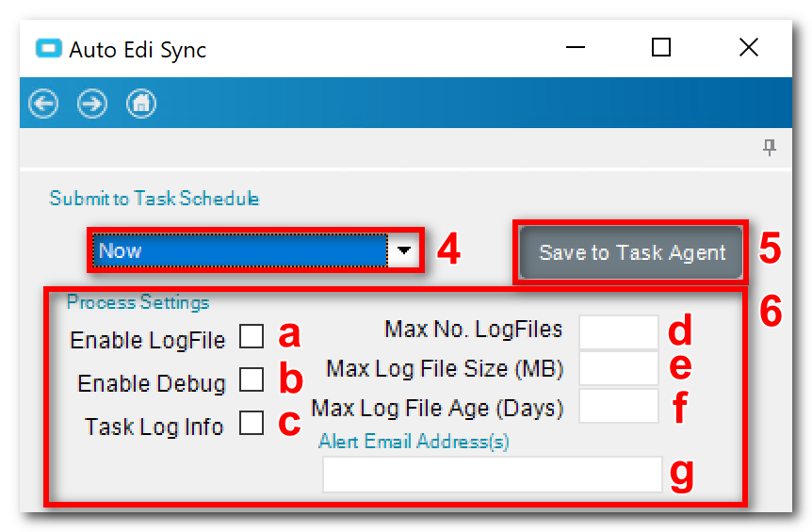
Task: Click the Max Log File Size field
Action: [x=618, y=368]
